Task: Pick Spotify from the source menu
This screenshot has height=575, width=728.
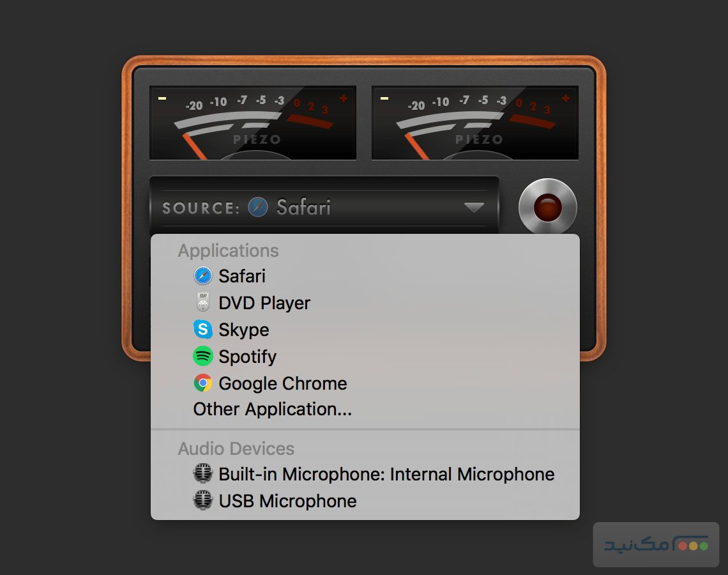Action: click(x=248, y=356)
